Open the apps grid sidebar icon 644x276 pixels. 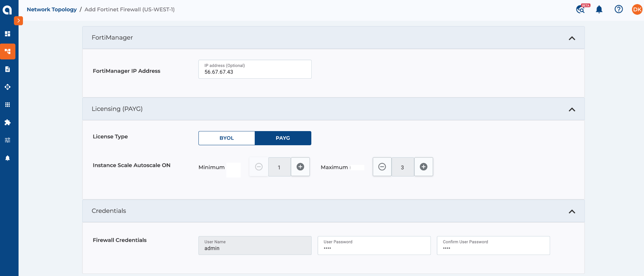(x=8, y=105)
